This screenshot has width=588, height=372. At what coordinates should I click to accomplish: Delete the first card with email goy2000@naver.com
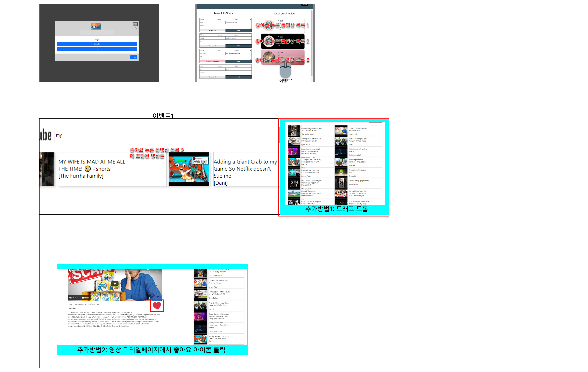(238, 30)
